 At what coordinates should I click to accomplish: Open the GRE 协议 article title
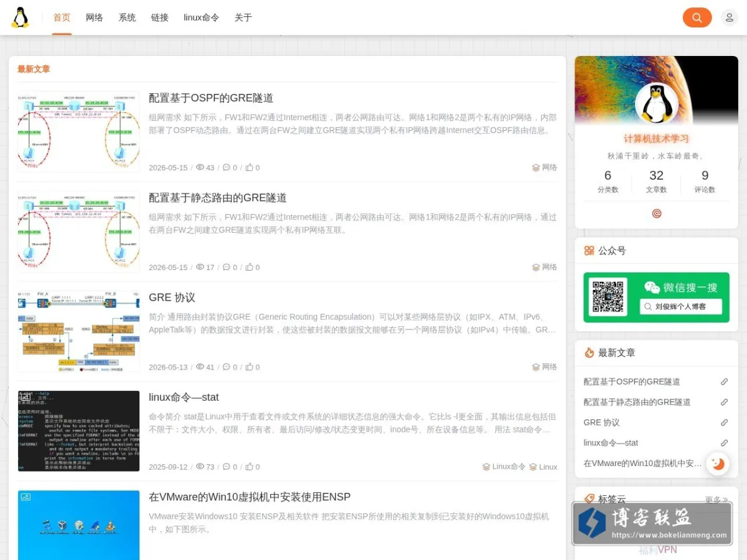(x=172, y=297)
